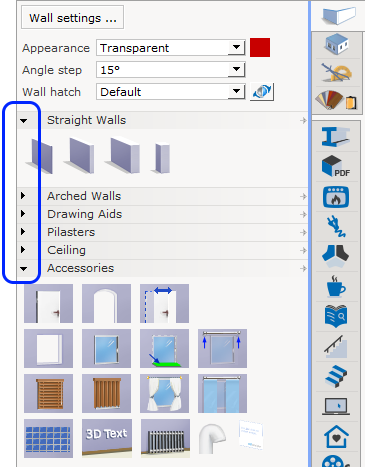Open the Appearance dropdown set to Transparent
The height and width of the screenshot is (467, 365).
[171, 48]
